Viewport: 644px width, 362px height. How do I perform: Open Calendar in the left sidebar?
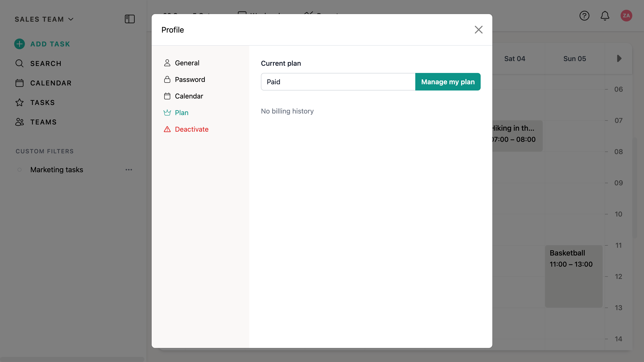click(51, 83)
